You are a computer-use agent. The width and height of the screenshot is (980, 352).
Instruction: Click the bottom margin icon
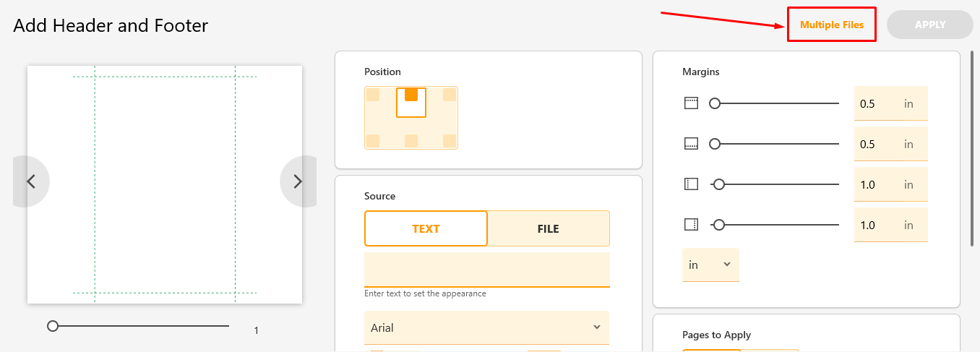coord(691,144)
